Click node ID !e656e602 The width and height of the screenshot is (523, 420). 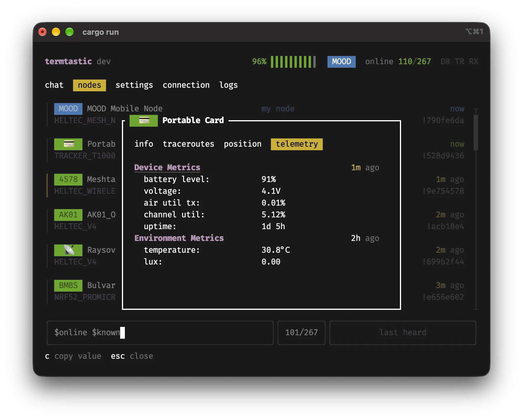(443, 297)
